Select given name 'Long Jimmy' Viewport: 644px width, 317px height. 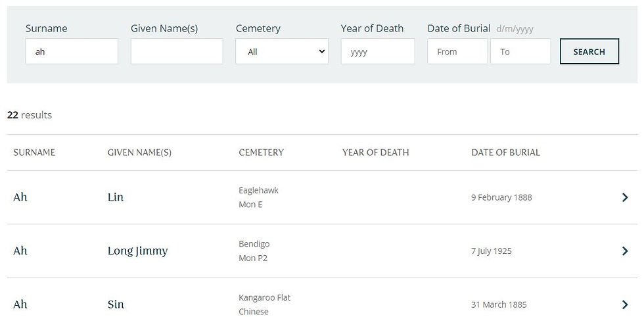137,251
